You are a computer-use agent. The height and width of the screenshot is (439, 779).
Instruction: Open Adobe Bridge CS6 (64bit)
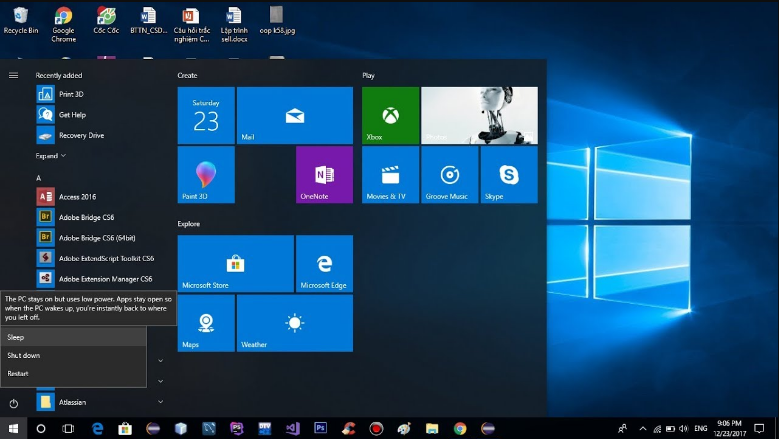(x=99, y=238)
